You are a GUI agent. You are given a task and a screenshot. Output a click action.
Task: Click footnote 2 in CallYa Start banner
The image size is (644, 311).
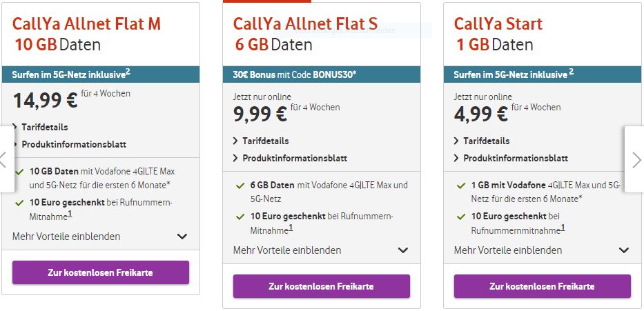(571, 72)
